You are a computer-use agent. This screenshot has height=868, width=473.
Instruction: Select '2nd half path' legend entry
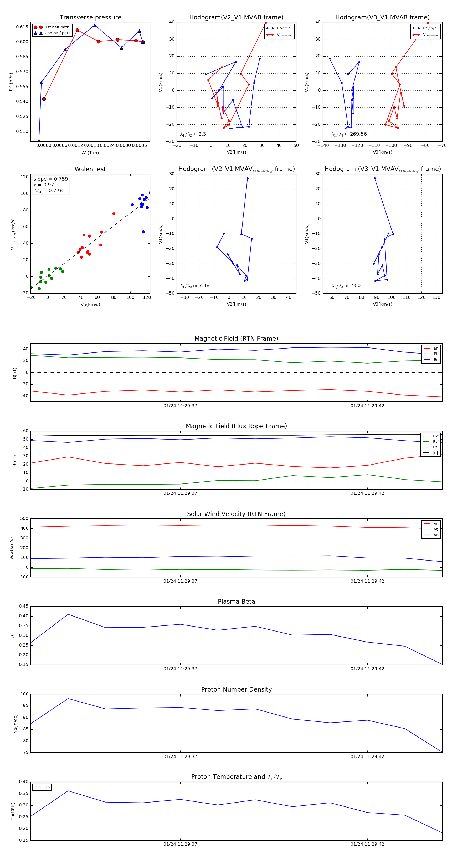53,33
